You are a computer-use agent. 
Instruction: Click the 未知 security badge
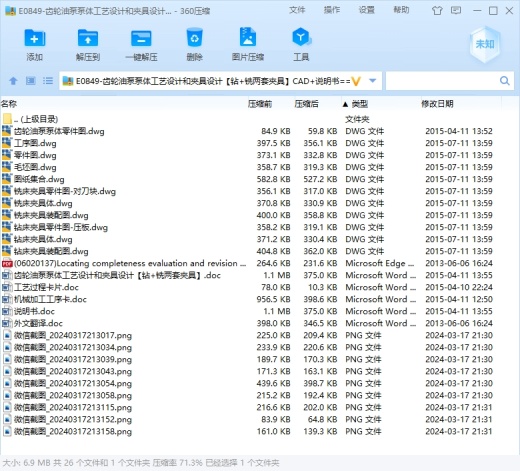[x=485, y=44]
